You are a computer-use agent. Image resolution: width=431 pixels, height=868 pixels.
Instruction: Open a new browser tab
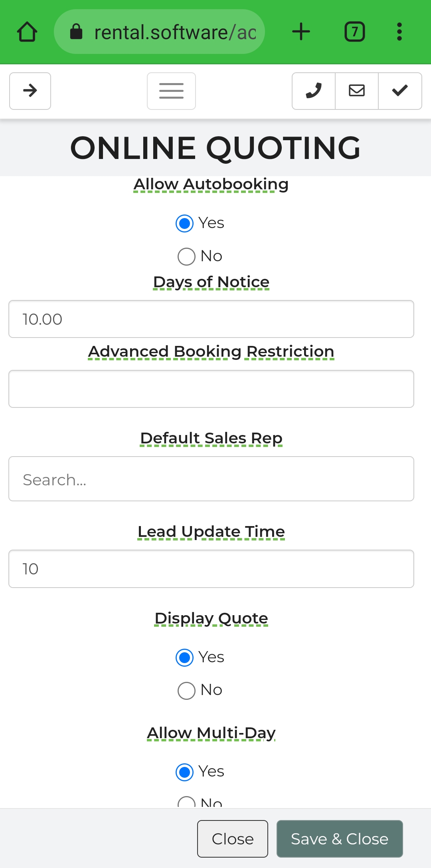(301, 32)
